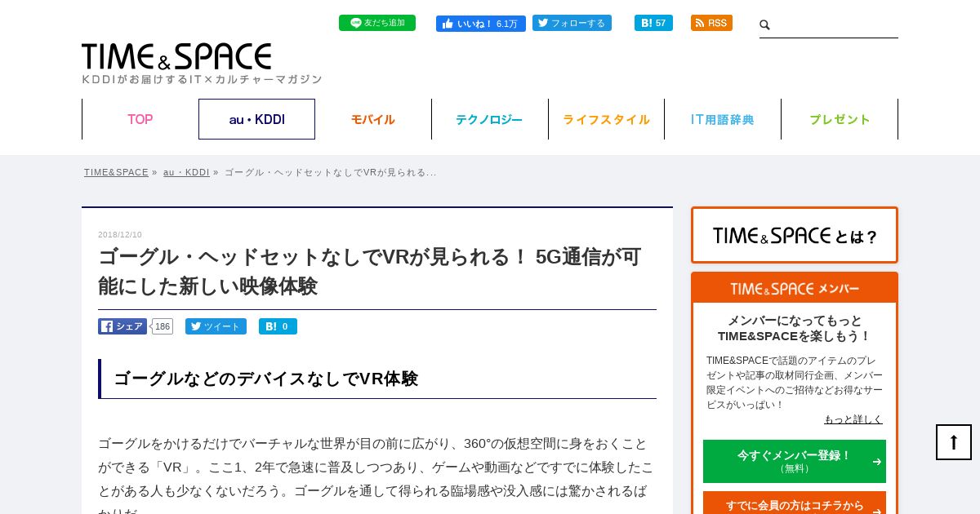
Task: Click the back-to-top arrow button
Action: coord(954,442)
